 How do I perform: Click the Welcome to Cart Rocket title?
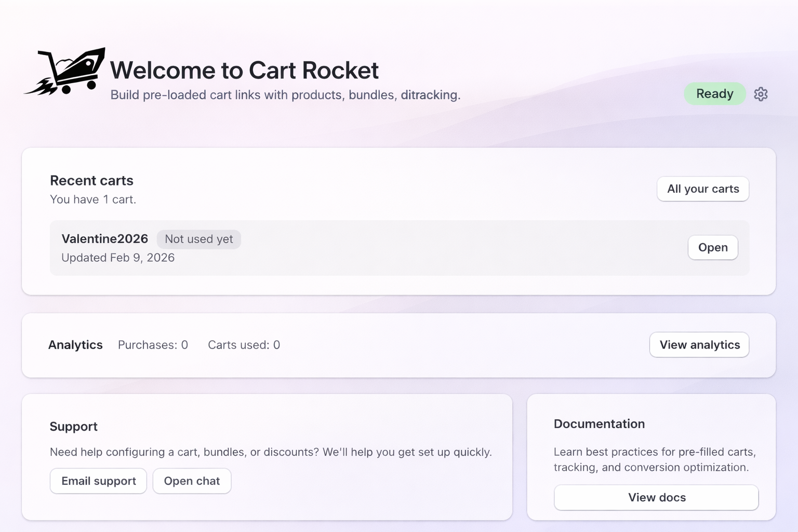pos(244,70)
